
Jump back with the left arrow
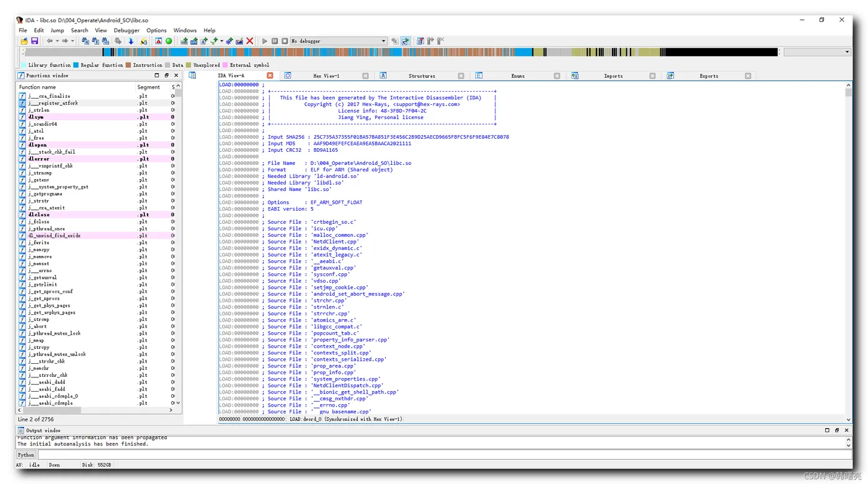(50, 41)
